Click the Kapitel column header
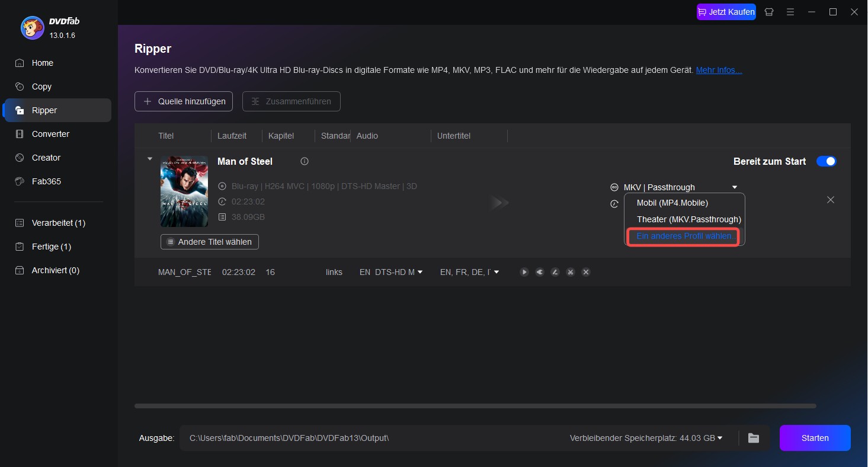868x467 pixels. click(281, 136)
